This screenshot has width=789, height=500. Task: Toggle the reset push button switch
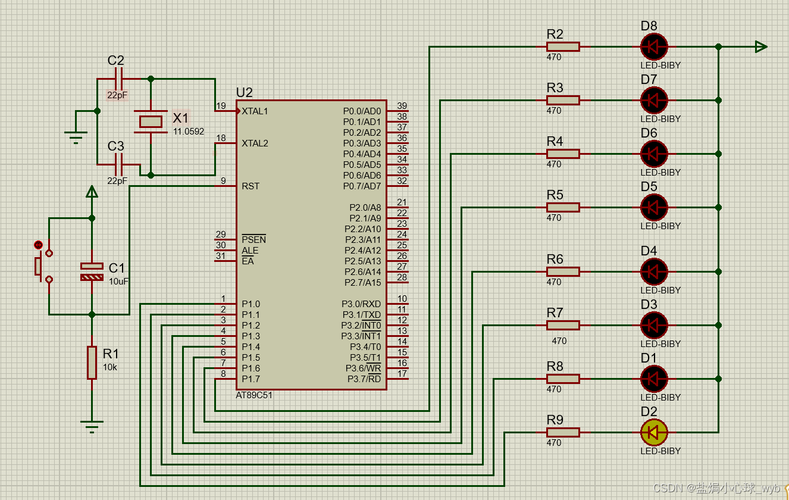pyautogui.click(x=43, y=266)
